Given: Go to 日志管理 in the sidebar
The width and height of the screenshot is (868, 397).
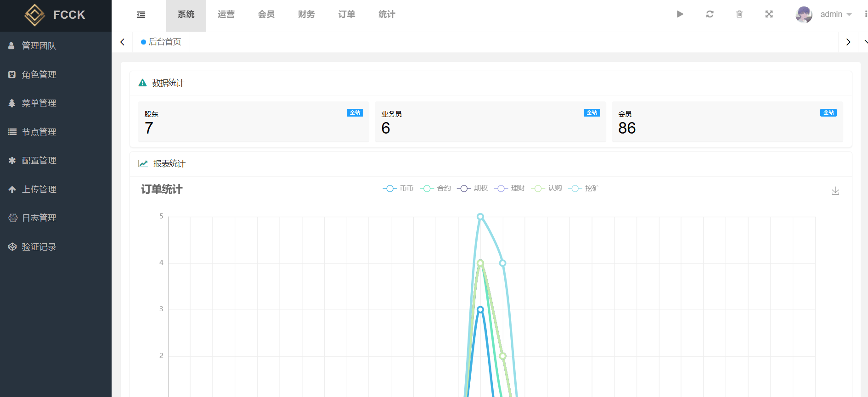Looking at the screenshot, I should 39,218.
